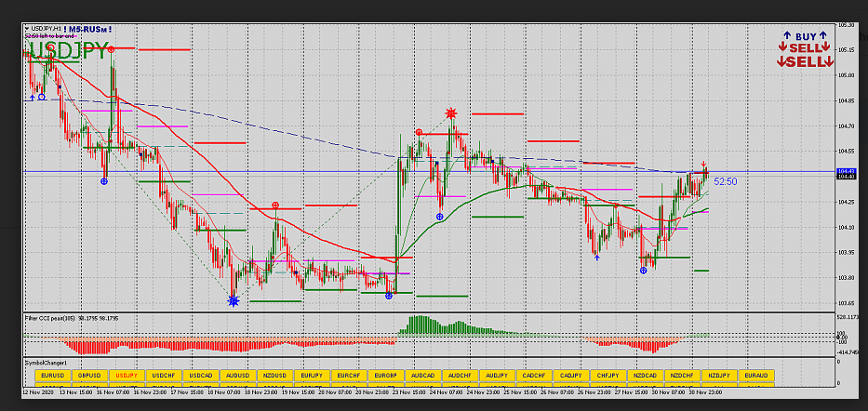This screenshot has height=411, width=868.
Task: Select the highlighted USDJPY symbol button
Action: point(127,375)
